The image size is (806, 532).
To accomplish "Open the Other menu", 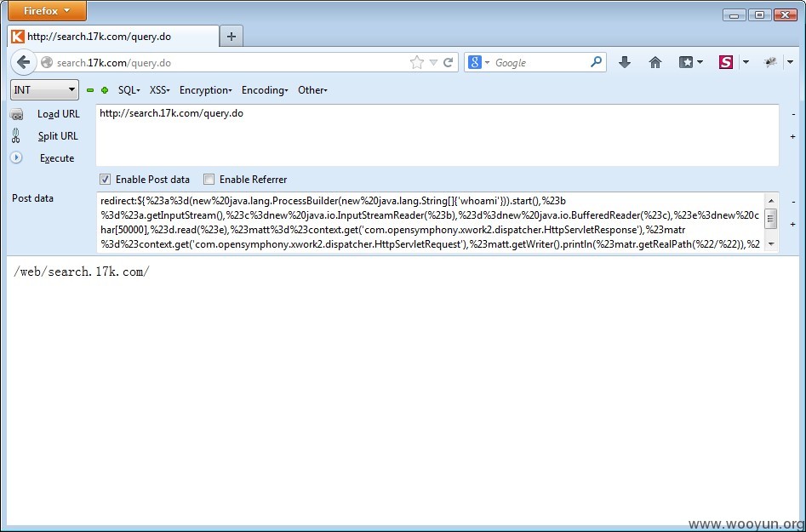I will [312, 90].
